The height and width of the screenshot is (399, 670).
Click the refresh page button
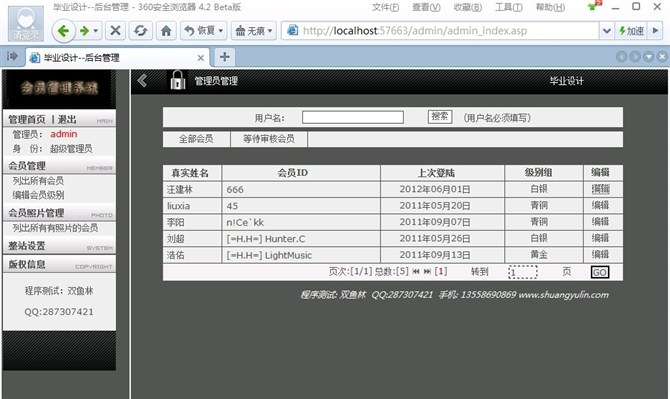(141, 30)
